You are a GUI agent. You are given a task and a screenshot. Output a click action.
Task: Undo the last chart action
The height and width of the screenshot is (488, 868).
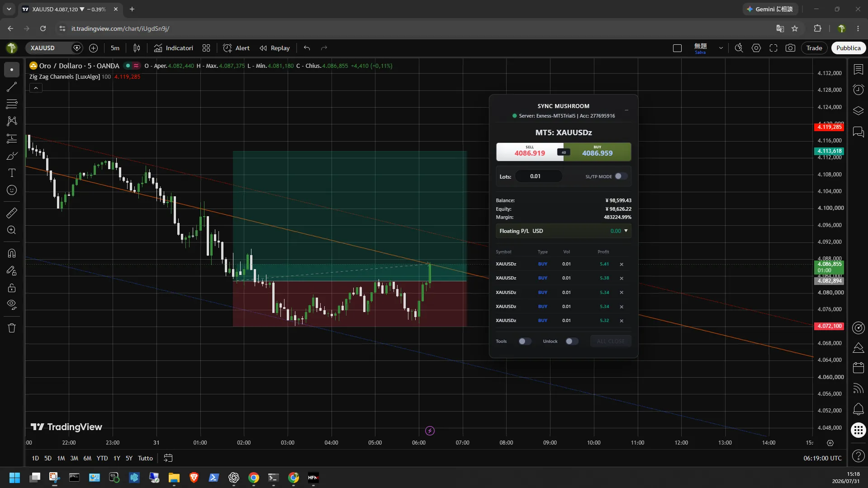point(307,48)
